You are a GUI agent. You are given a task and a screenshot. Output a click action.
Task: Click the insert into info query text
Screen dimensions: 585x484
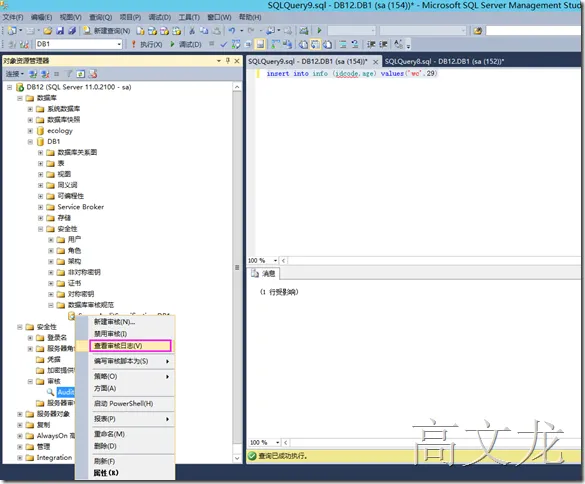click(351, 74)
